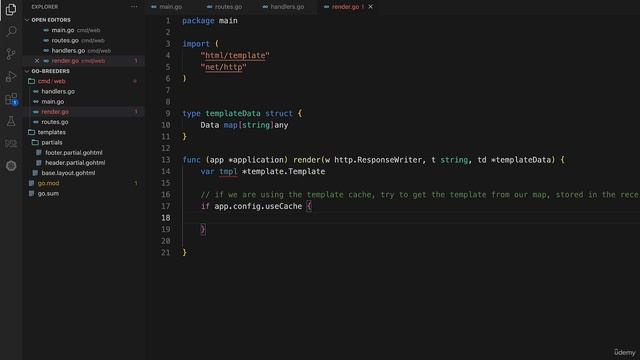Open routes.go in cmd/web folder
Screen dimensions: 640x360
(x=55, y=122)
